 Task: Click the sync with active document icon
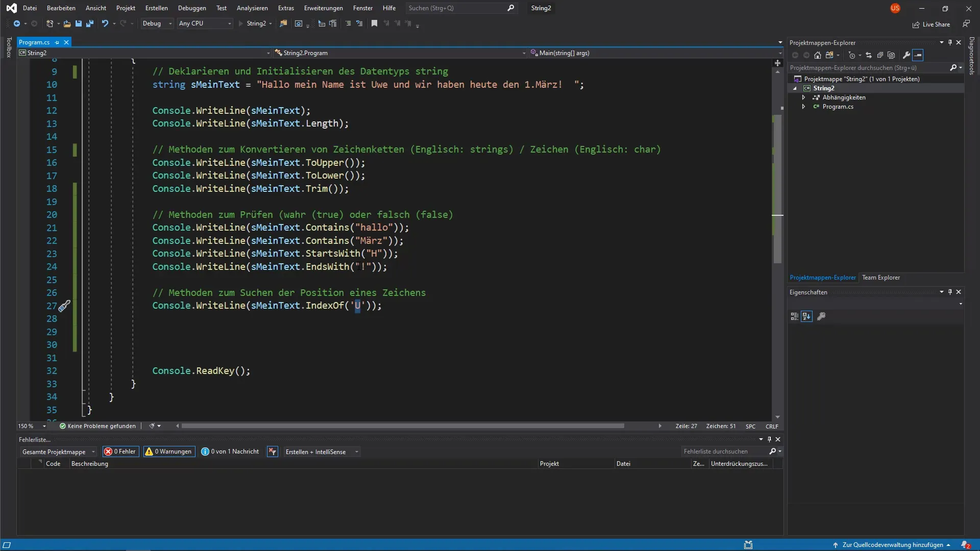pyautogui.click(x=869, y=55)
